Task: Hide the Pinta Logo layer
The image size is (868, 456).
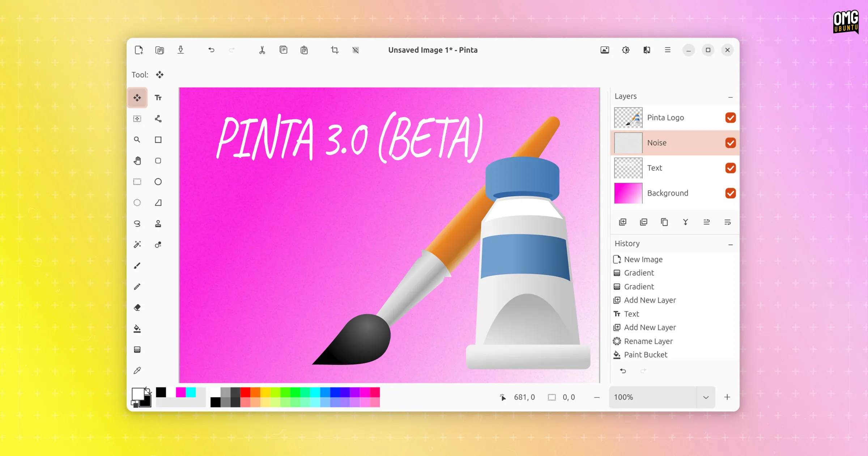Action: click(x=730, y=118)
